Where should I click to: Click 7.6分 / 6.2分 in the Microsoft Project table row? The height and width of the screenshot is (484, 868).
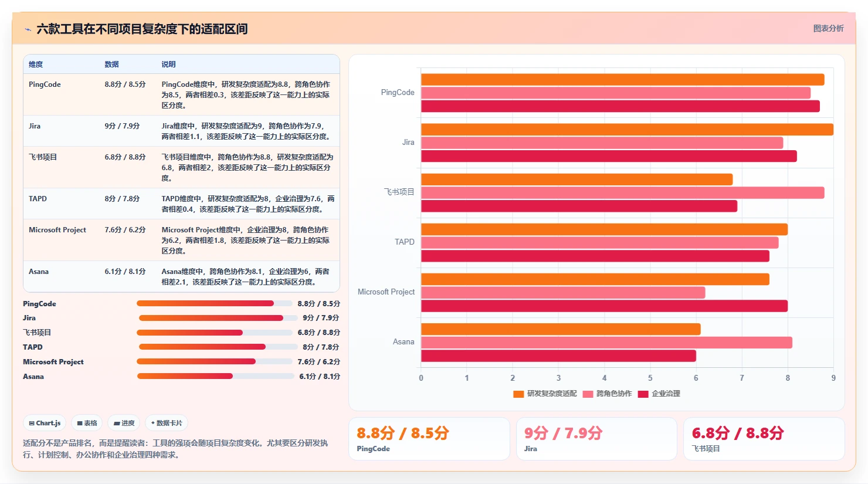125,230
